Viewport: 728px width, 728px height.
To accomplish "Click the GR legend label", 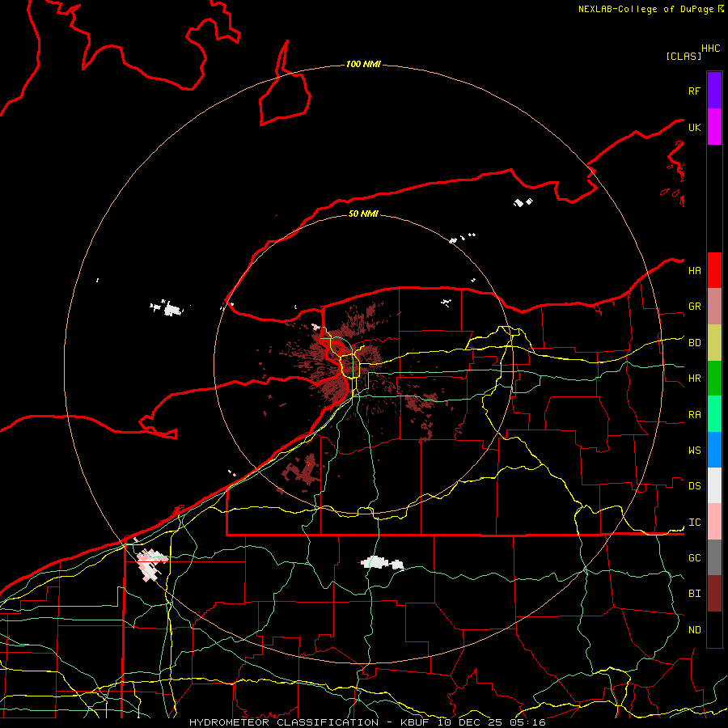I will pos(694,307).
